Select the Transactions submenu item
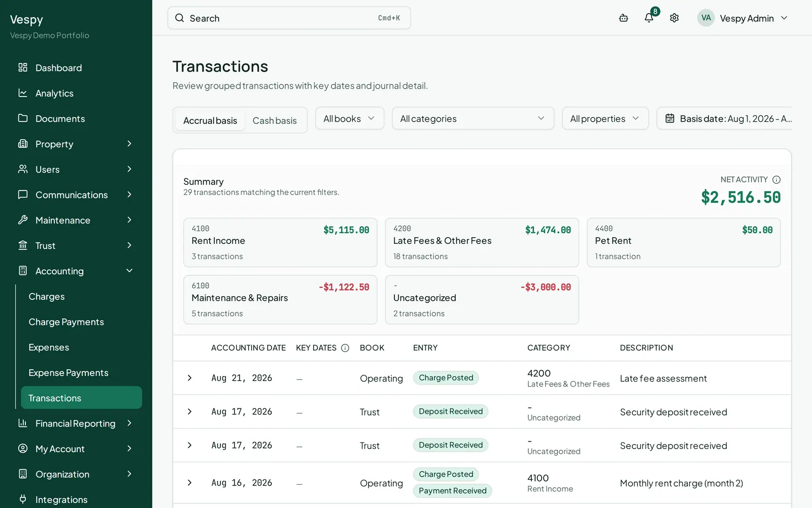812x508 pixels. tap(81, 398)
